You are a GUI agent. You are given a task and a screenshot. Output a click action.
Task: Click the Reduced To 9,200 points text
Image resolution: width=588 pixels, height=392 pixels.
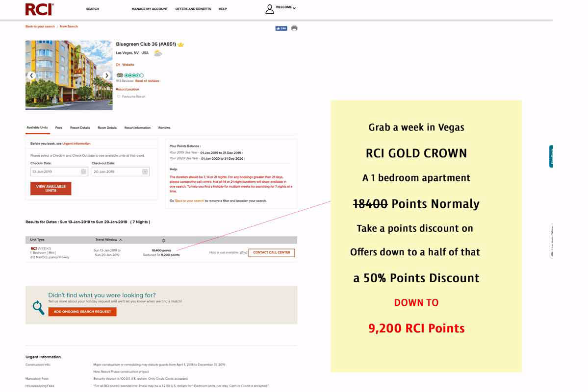click(x=161, y=255)
